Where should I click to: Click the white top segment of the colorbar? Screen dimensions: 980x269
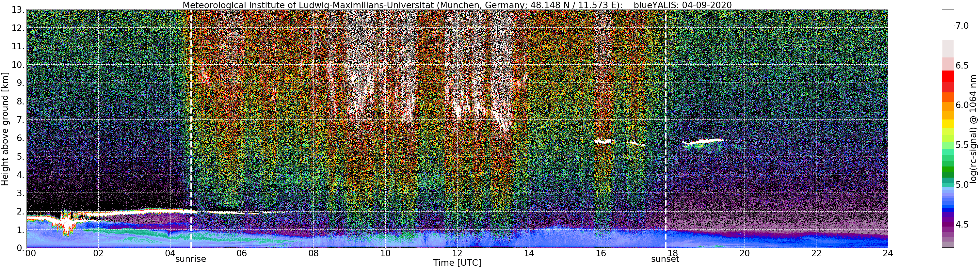(948, 25)
